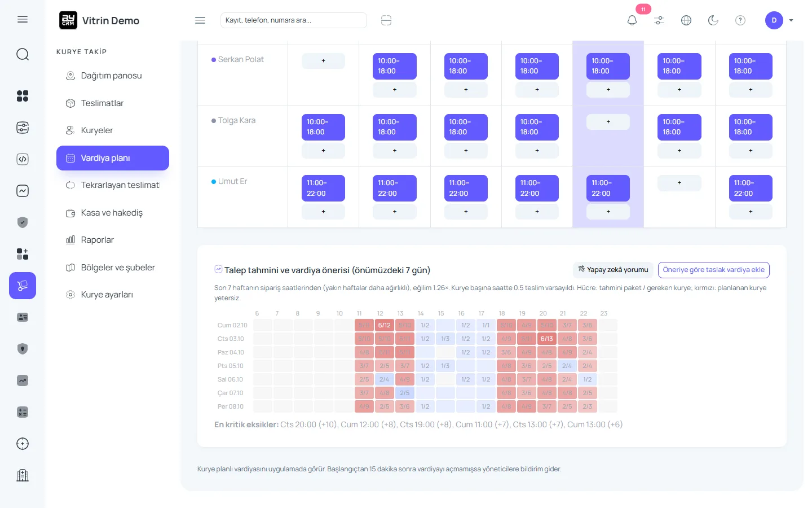Open Umut Er's 11:00-22:00 shift in highlighted column
This screenshot has height=508, width=812.
608,189
